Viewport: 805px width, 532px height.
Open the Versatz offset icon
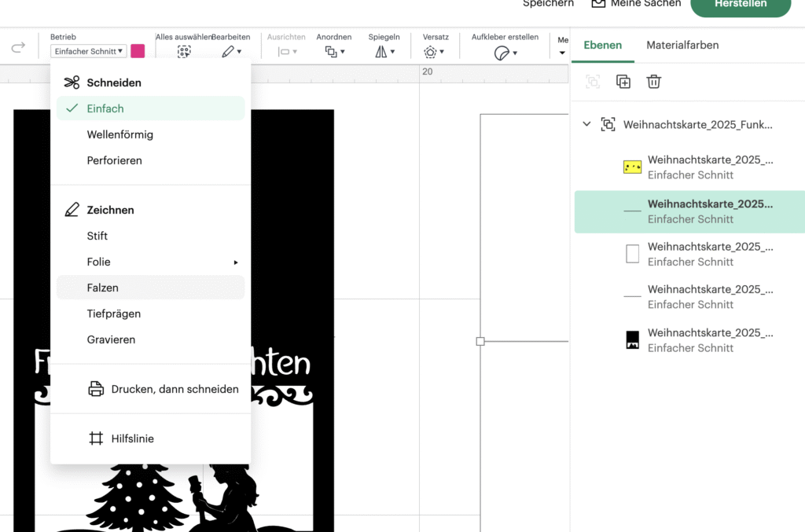click(x=432, y=52)
